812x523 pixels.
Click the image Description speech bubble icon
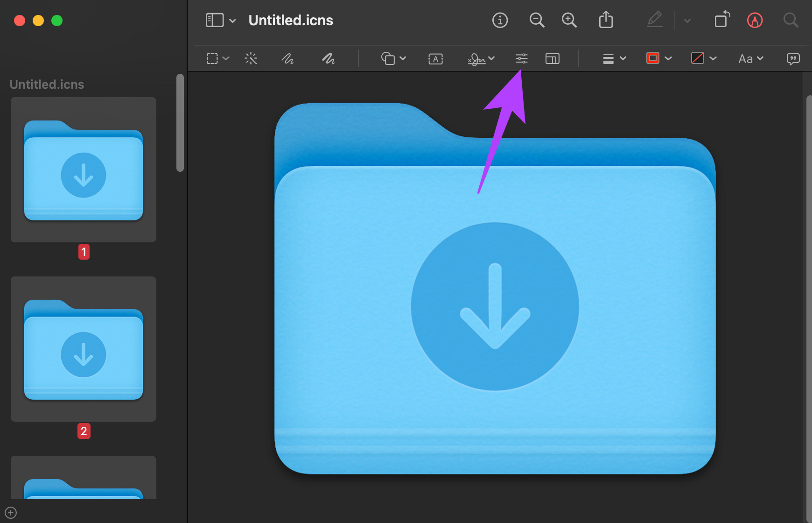[793, 59]
